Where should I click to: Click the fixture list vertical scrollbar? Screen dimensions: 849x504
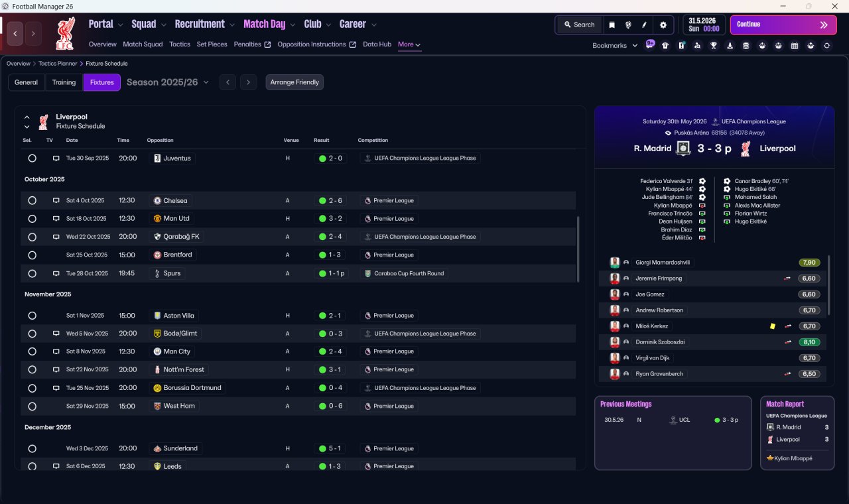tap(579, 248)
